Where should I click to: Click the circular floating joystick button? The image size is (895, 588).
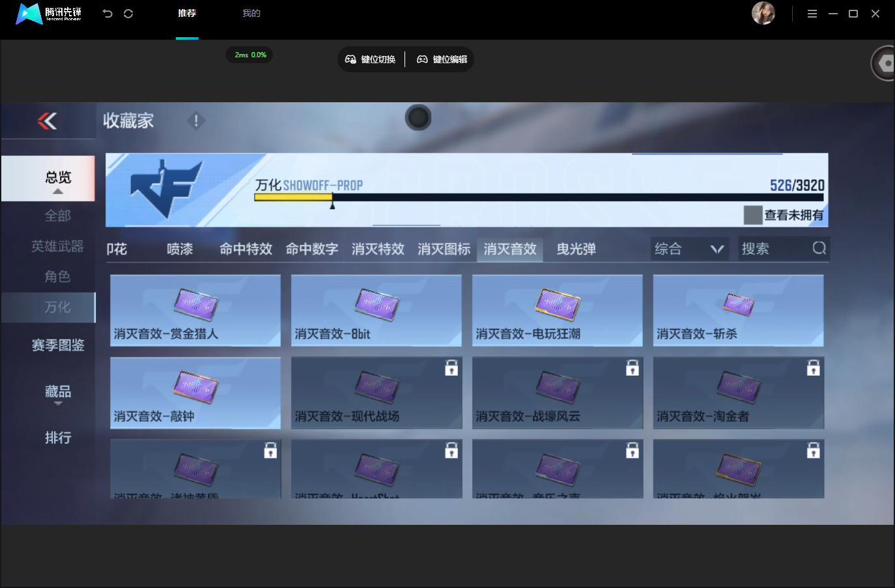click(418, 118)
